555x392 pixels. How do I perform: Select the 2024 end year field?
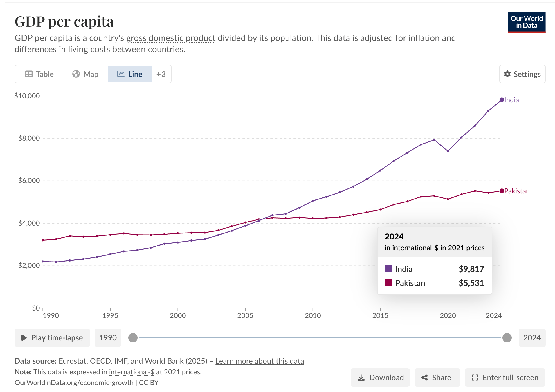tap(532, 338)
